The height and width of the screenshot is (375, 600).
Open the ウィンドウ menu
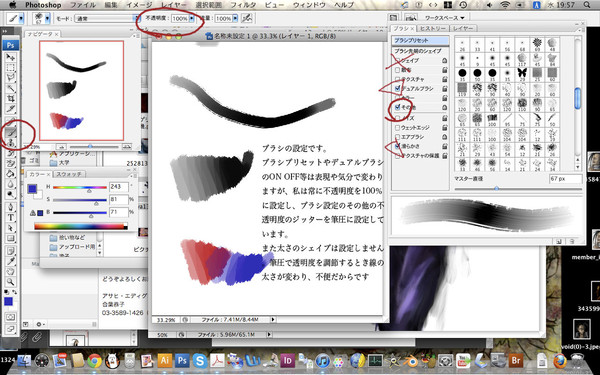309,5
